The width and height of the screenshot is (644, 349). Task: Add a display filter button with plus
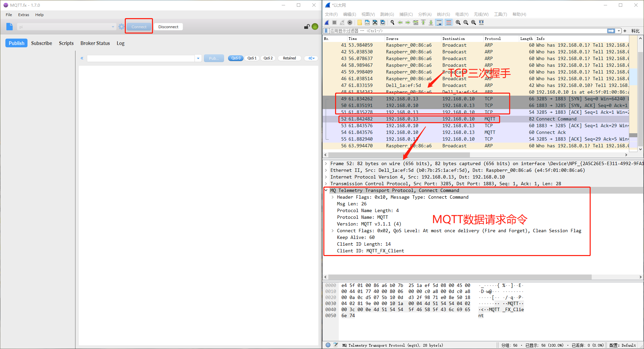625,31
